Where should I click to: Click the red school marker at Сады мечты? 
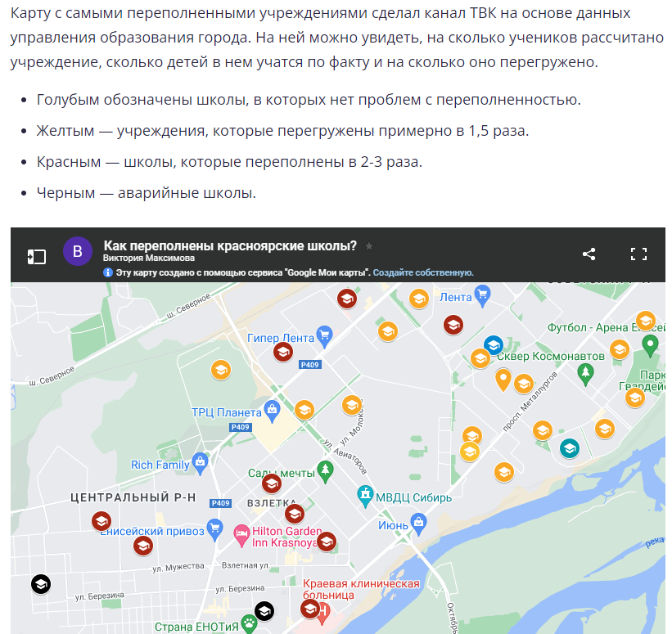pos(272,483)
